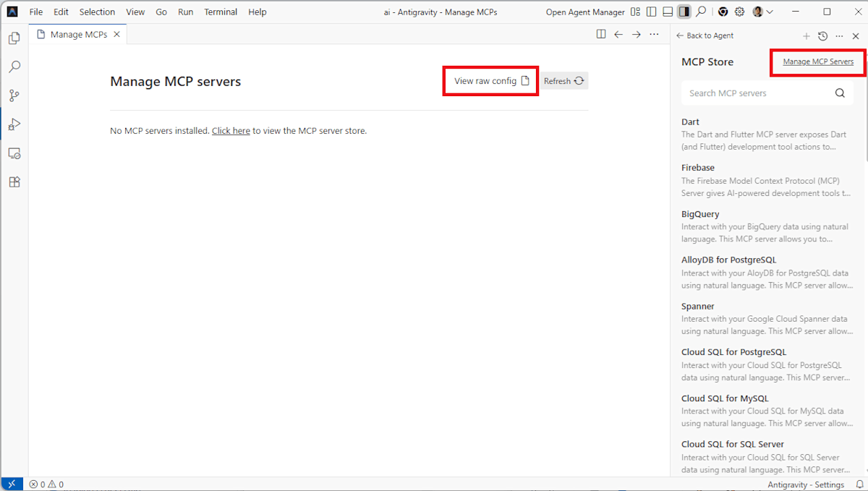Open the Help menu
The image size is (868, 491).
[x=257, y=12]
